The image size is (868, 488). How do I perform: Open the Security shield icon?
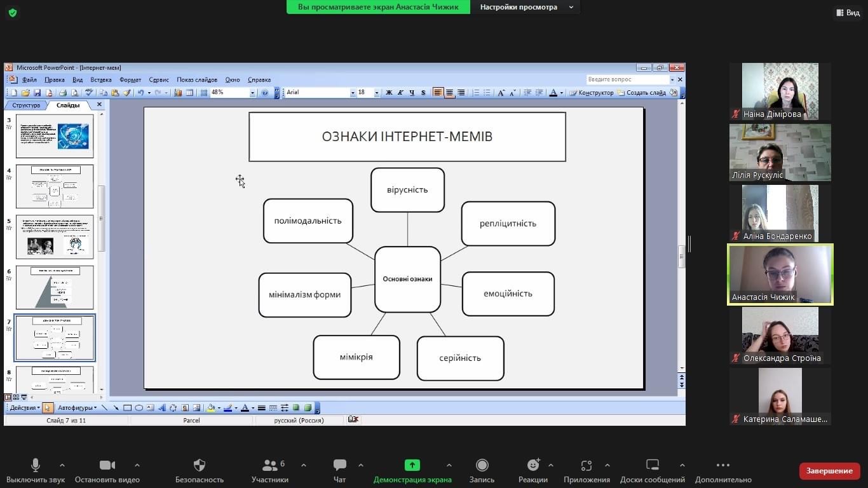pyautogui.click(x=200, y=466)
